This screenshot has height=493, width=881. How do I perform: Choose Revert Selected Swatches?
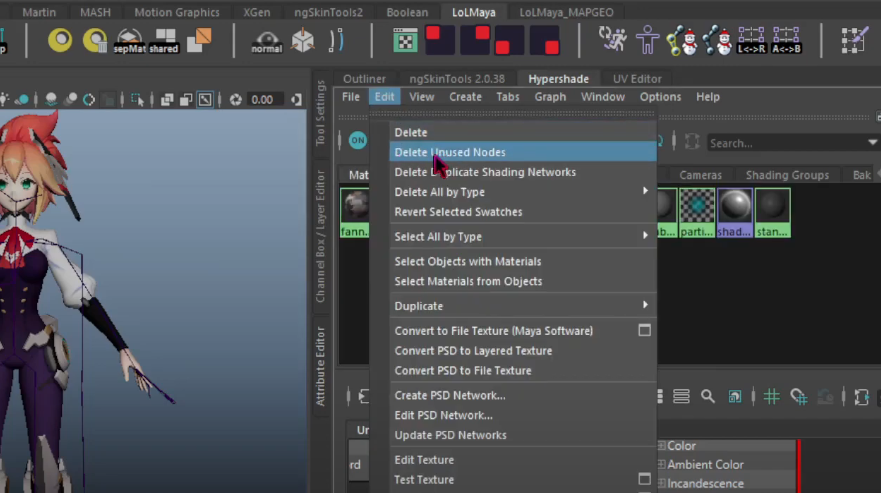(523, 212)
